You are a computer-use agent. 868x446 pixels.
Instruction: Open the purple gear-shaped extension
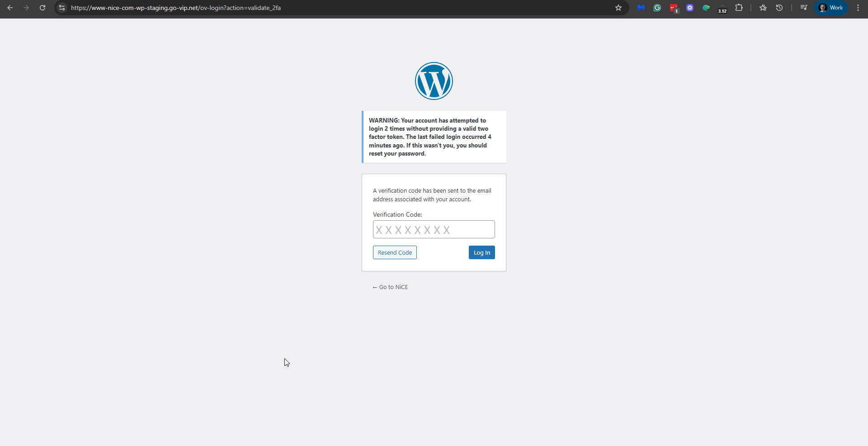[x=690, y=8]
